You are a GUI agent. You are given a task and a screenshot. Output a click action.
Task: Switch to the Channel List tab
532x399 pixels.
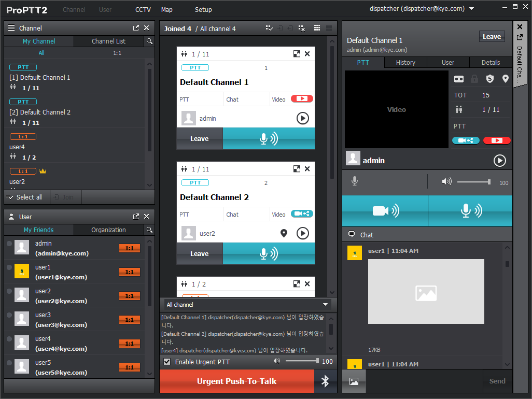(x=108, y=41)
